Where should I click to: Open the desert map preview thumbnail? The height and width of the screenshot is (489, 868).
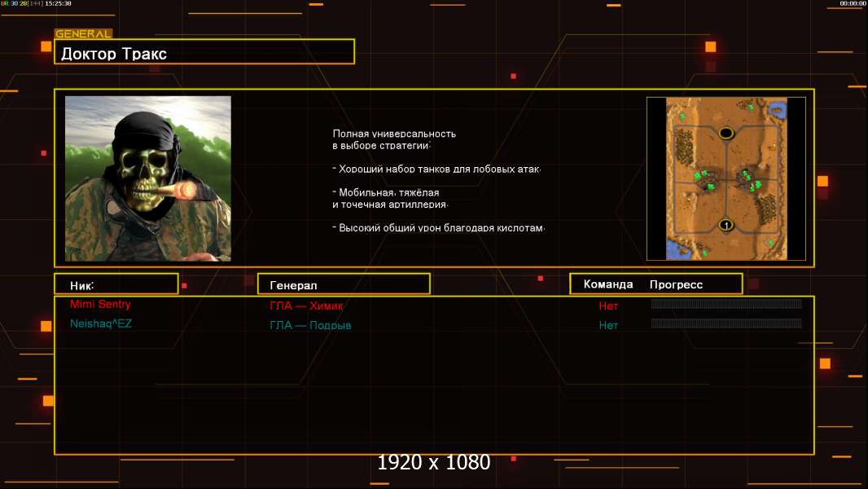click(726, 178)
